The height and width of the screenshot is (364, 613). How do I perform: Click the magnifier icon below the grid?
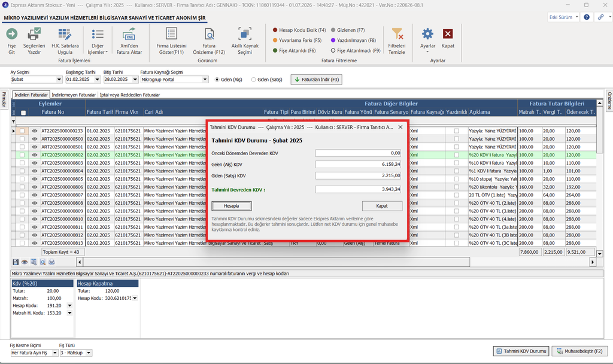(43, 262)
